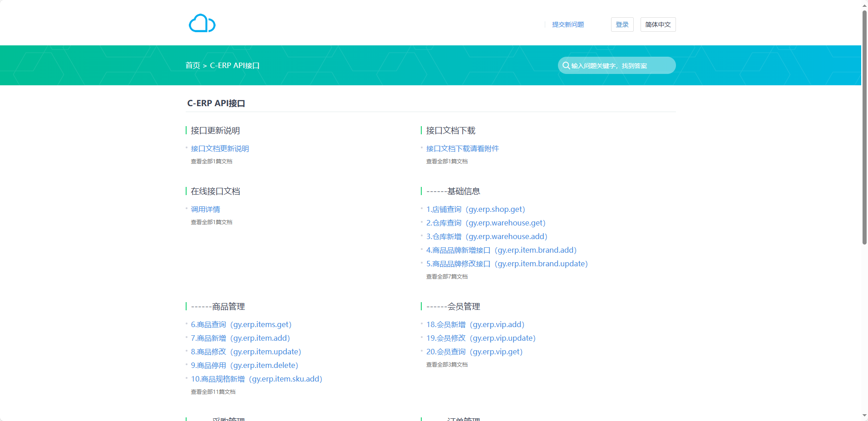Click the 在线接口文档 section heading

pos(215,191)
